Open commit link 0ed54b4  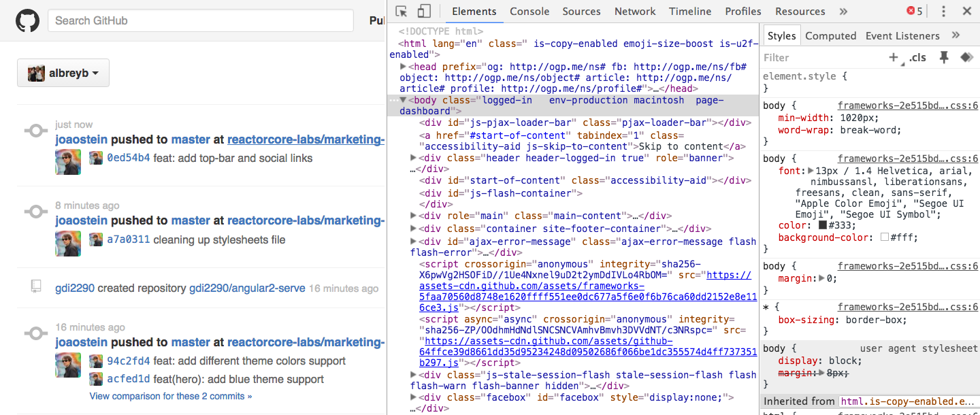tap(129, 158)
